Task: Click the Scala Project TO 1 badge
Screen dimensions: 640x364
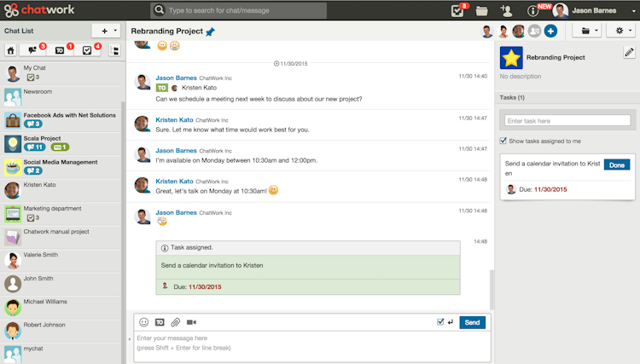Action: click(x=60, y=147)
